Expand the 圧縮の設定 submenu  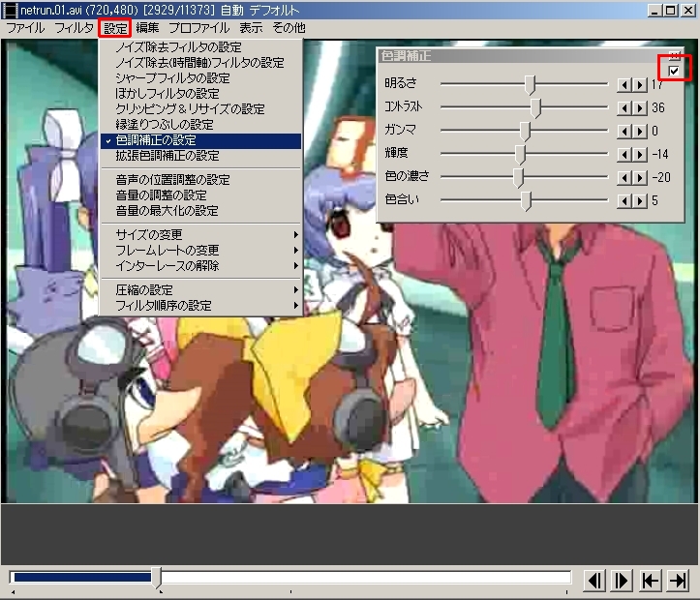200,290
